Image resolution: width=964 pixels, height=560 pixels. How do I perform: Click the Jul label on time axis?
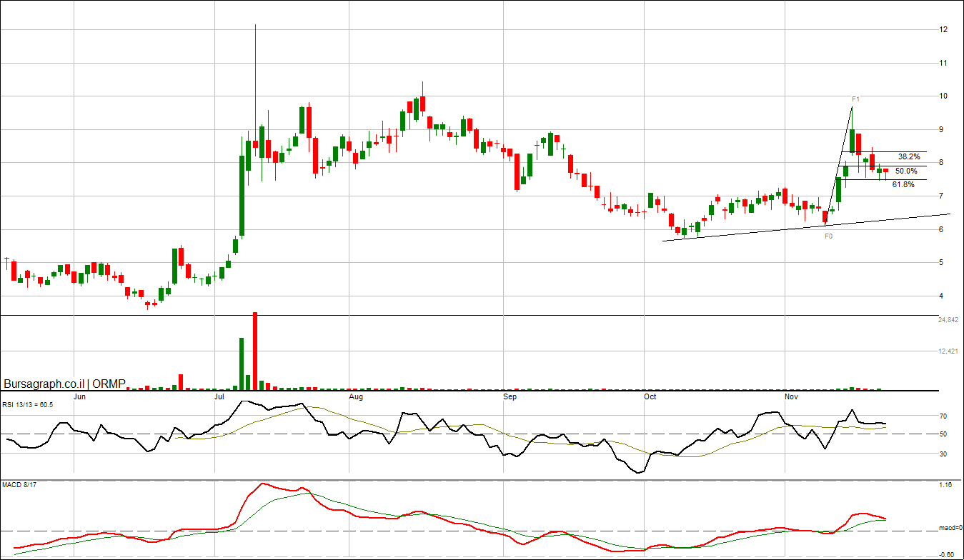[x=220, y=396]
